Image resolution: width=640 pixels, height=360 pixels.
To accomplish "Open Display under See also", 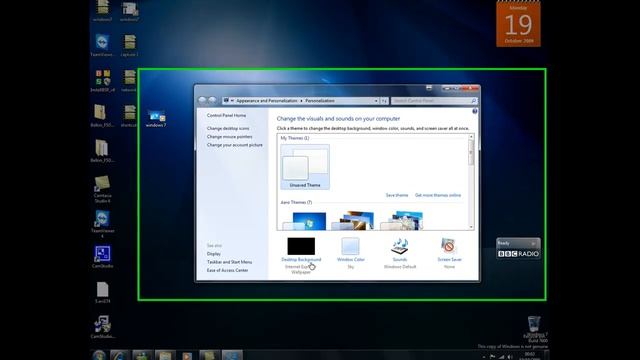I will [x=213, y=254].
